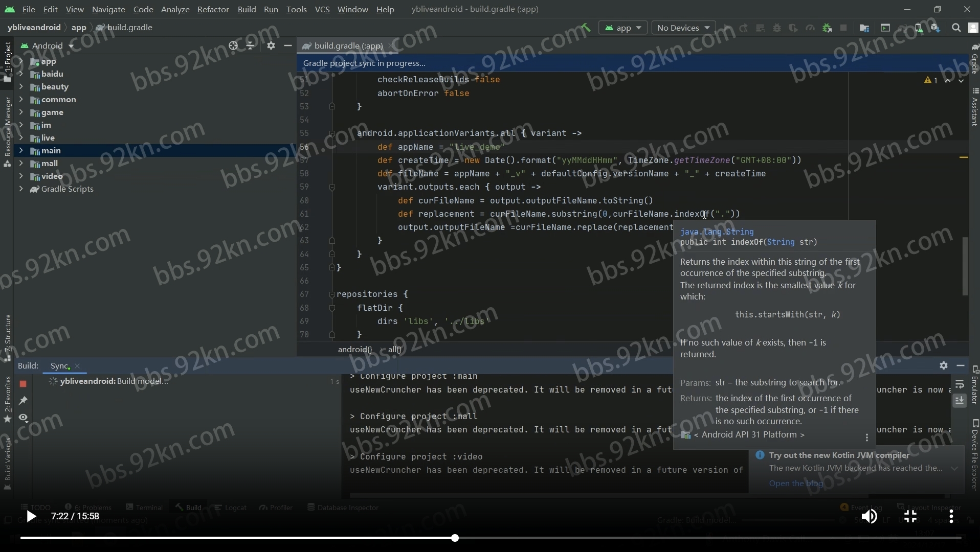Open Resource Manager side tab

pos(7,132)
